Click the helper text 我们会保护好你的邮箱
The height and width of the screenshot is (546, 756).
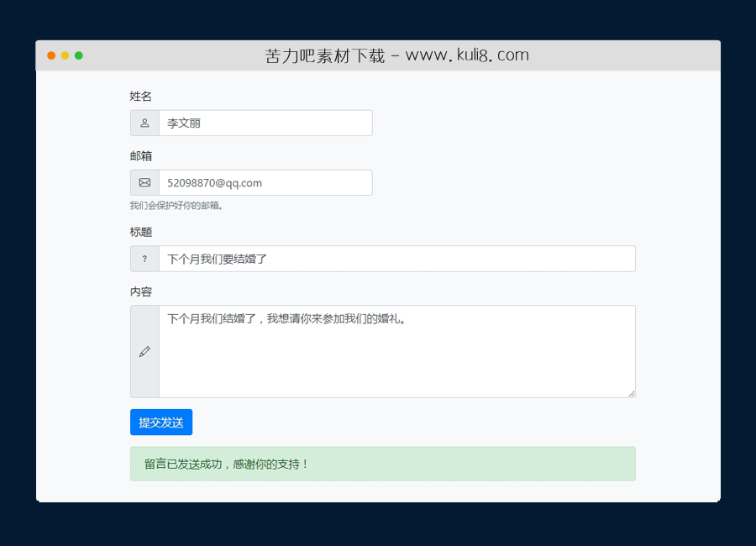coord(176,204)
